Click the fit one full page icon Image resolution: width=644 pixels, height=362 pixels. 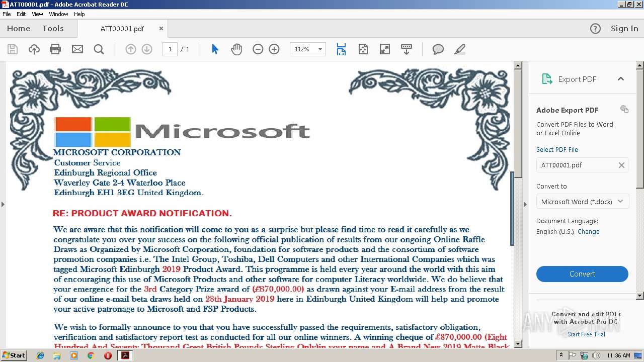[x=363, y=49]
